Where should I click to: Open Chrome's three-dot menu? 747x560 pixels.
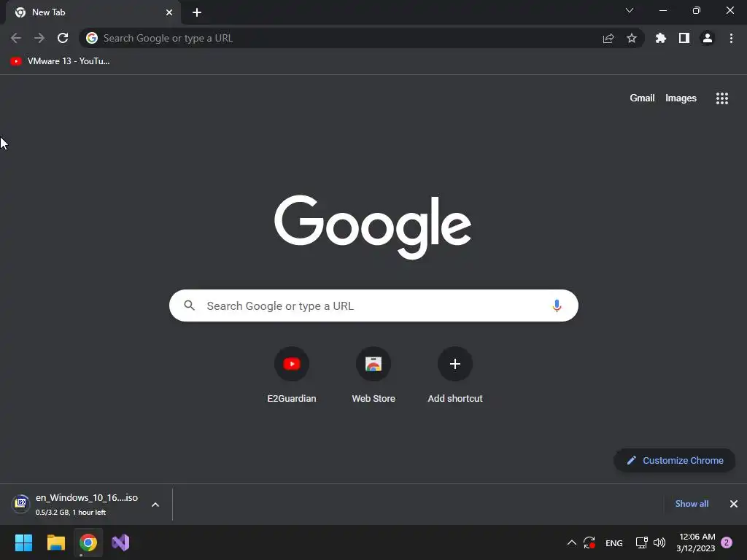[731, 38]
